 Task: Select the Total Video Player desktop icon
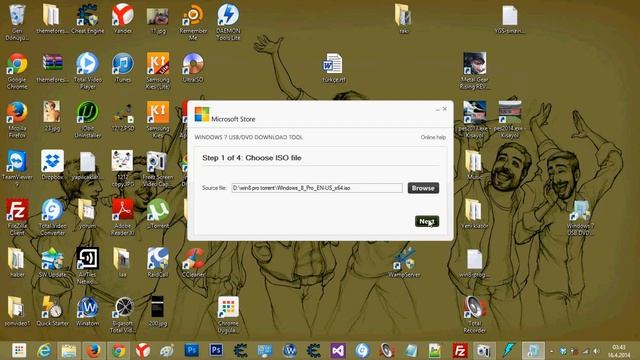(87, 71)
